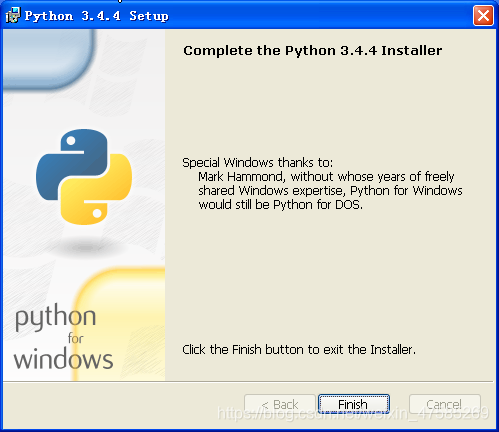Click the 'Special Windows thanks to:' text

tap(257, 163)
